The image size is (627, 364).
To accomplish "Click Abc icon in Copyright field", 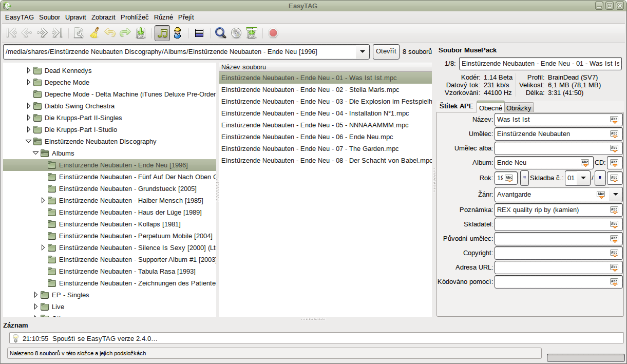I will (x=614, y=253).
